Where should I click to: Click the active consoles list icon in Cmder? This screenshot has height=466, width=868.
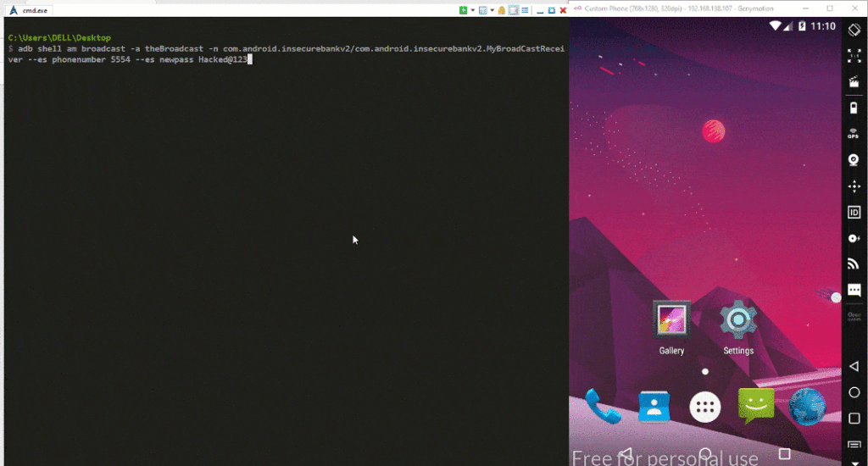click(482, 10)
